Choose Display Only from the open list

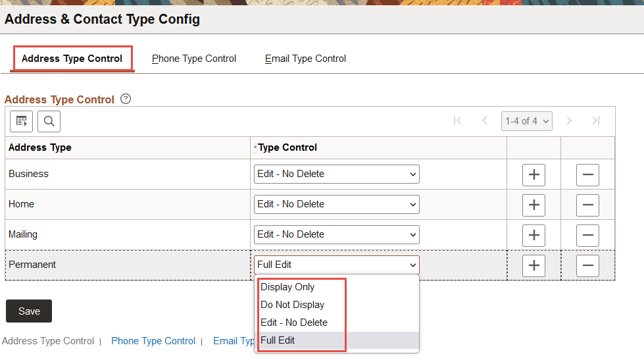click(287, 287)
